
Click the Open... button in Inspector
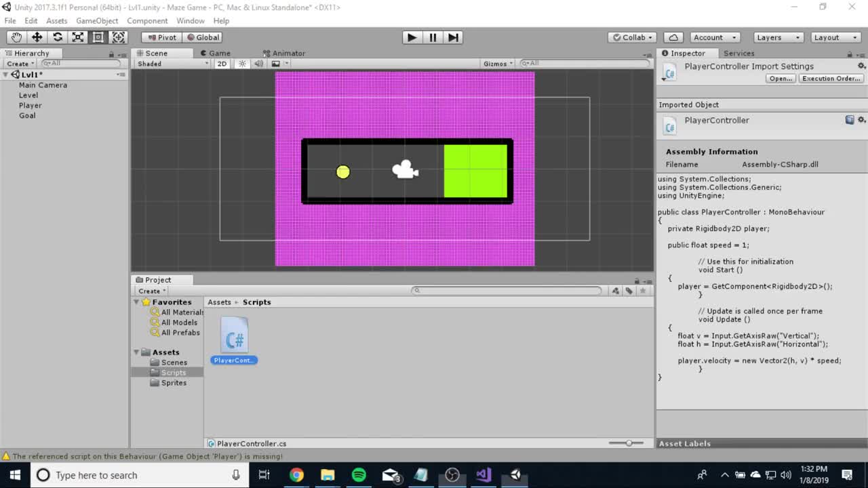[x=781, y=79]
